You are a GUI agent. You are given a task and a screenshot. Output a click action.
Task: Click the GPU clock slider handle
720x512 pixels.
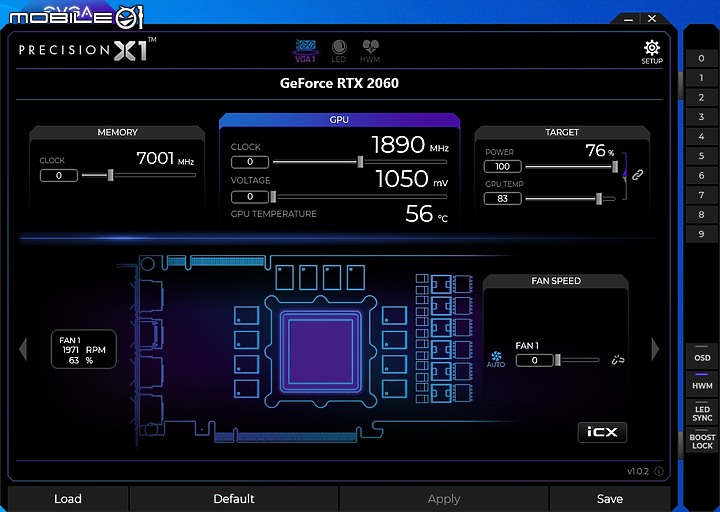click(x=360, y=162)
